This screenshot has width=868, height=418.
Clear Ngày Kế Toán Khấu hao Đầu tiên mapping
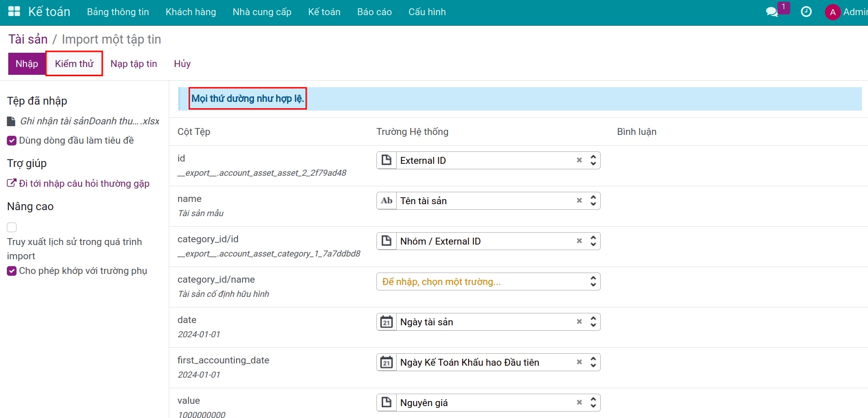click(579, 362)
